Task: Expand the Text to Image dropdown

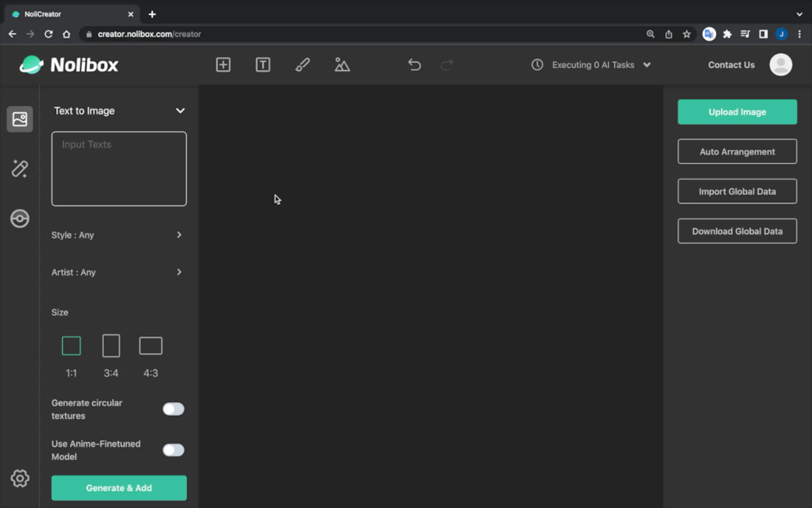Action: click(180, 111)
